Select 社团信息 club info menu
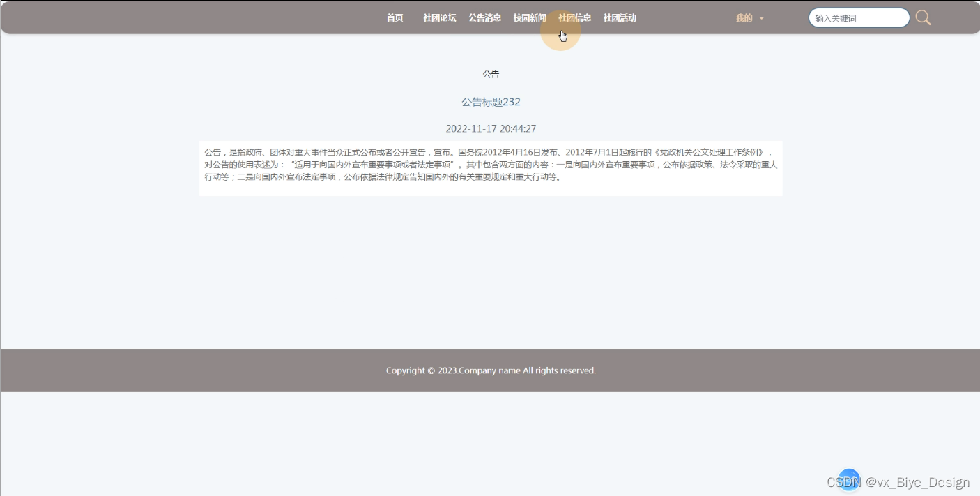980x496 pixels. [574, 18]
